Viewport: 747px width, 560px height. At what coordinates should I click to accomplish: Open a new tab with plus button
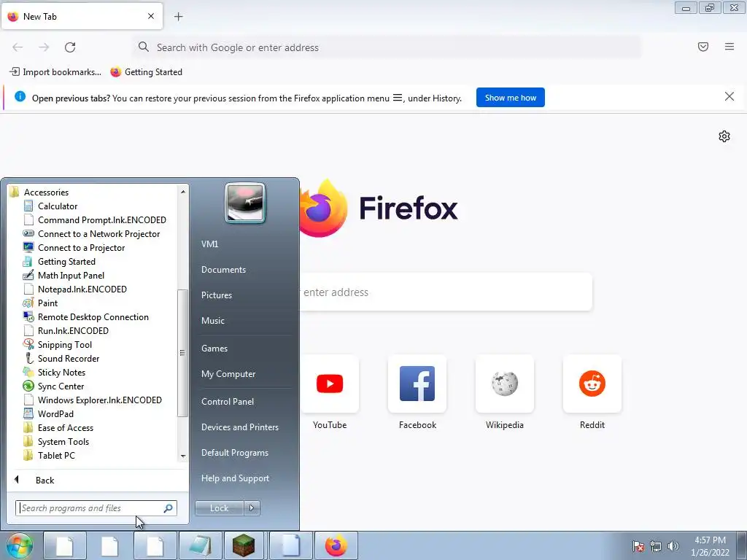coord(179,17)
